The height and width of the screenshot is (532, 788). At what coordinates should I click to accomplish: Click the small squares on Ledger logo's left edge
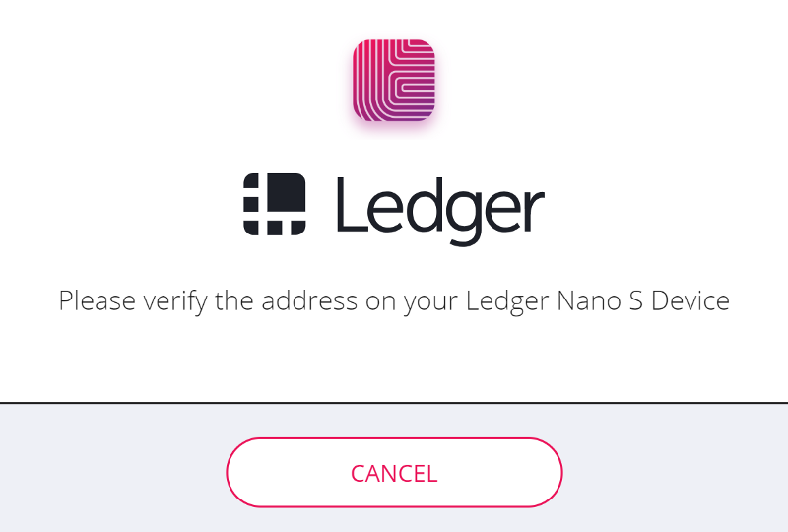tap(251, 204)
